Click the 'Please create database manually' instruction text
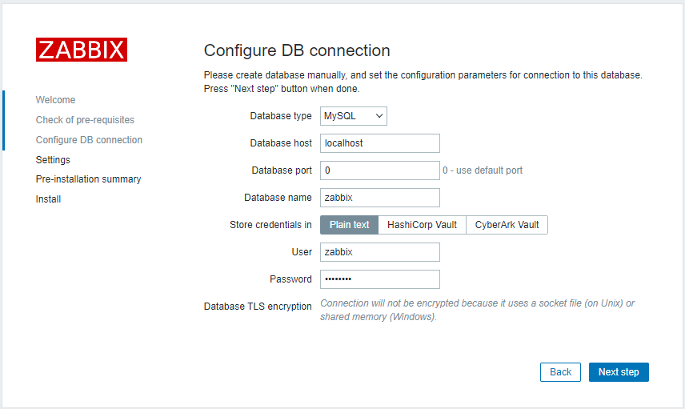 pyautogui.click(x=423, y=82)
